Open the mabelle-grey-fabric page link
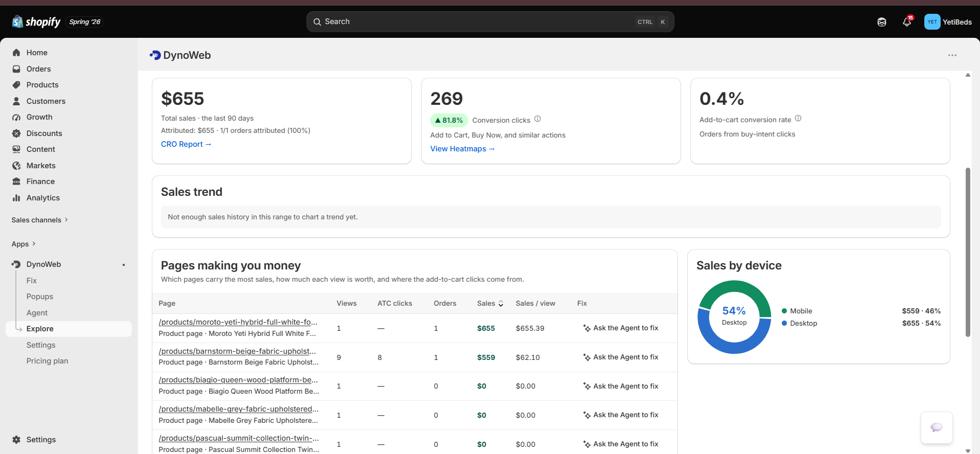The width and height of the screenshot is (980, 454). tap(239, 409)
